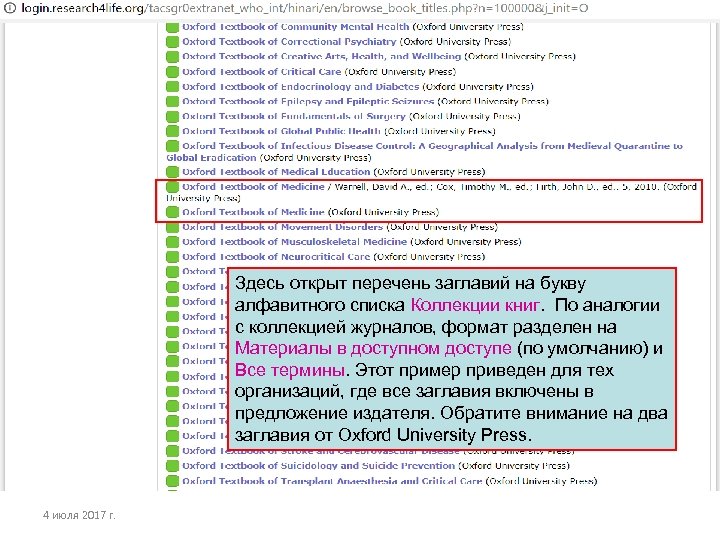The width and height of the screenshot is (720, 540).
Task: Open Oxford Textbook of Medical Education
Action: [x=276, y=172]
